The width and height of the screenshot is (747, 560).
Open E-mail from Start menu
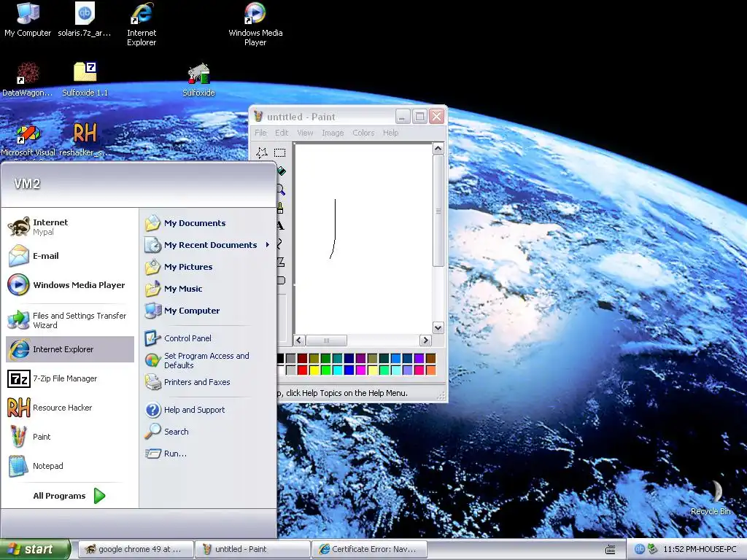pos(69,256)
